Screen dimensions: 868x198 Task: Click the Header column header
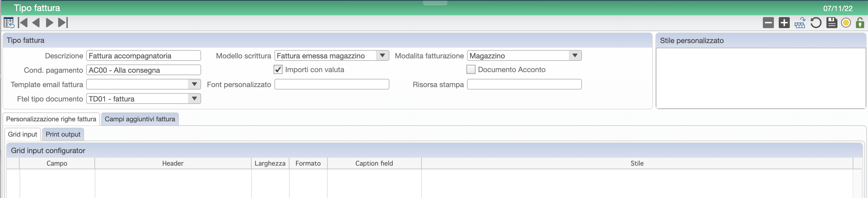coord(173,163)
